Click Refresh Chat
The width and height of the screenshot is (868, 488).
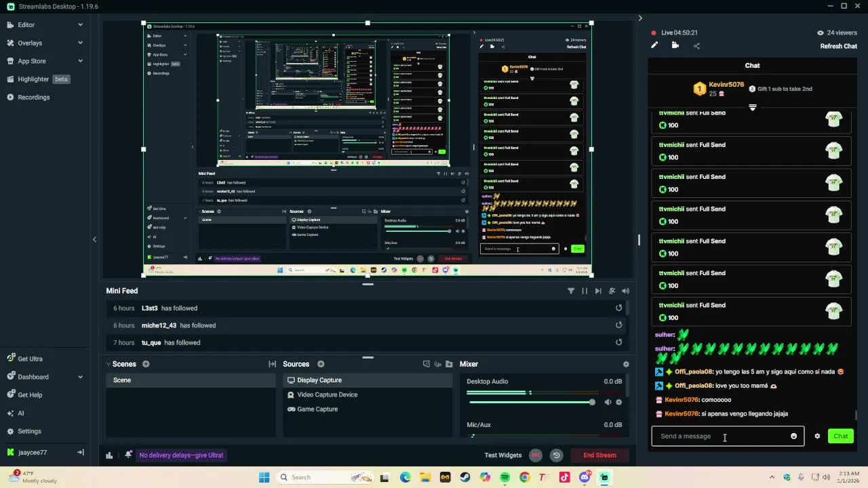pyautogui.click(x=839, y=46)
